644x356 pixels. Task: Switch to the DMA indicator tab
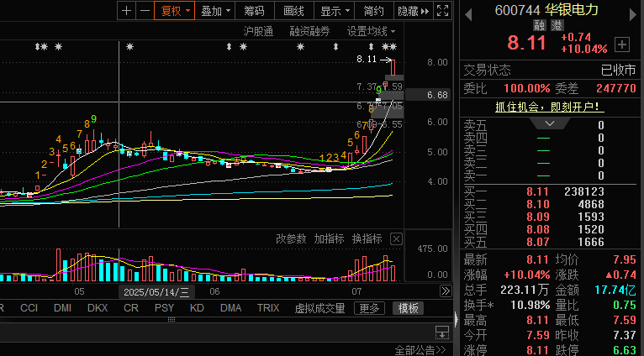click(x=230, y=308)
